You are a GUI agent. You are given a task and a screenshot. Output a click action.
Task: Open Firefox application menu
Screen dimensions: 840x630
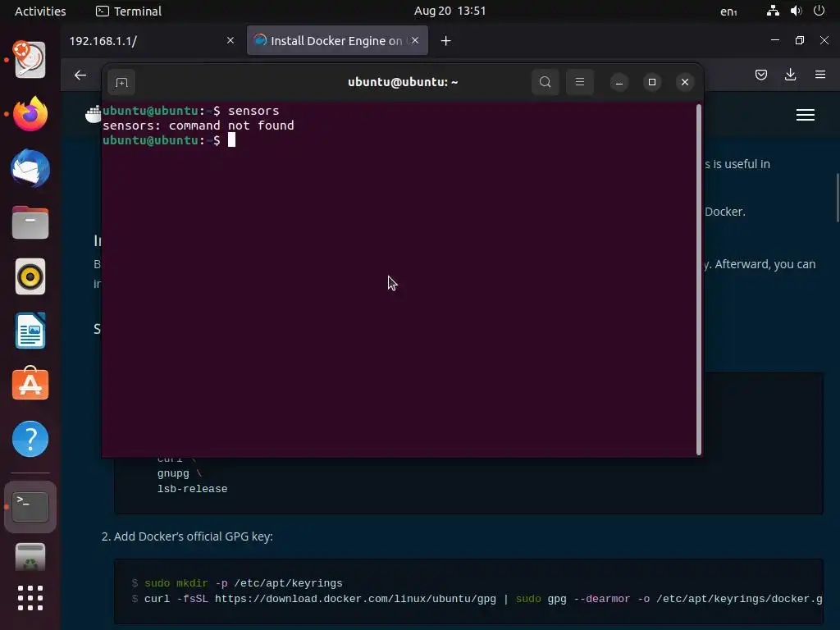coord(820,75)
